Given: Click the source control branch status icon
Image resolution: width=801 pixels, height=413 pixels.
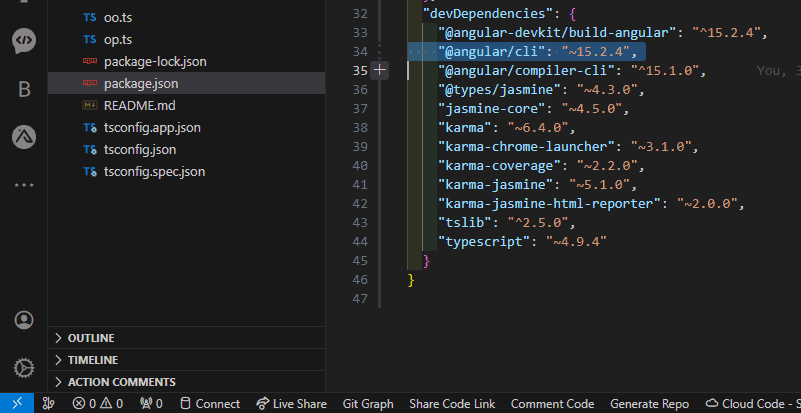Looking at the screenshot, I should [49, 403].
